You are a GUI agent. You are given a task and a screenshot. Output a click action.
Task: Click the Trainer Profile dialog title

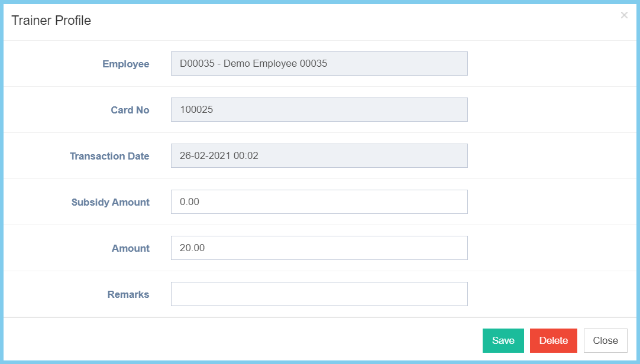51,21
